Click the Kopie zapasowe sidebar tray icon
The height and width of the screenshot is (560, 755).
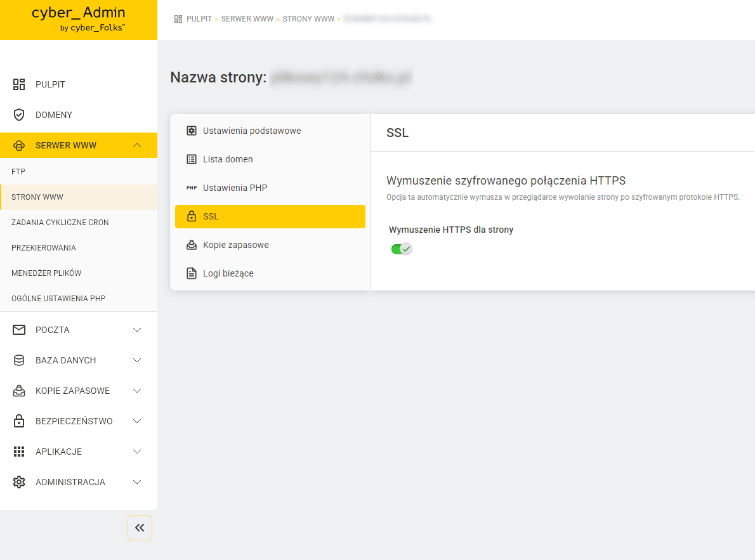click(19, 391)
